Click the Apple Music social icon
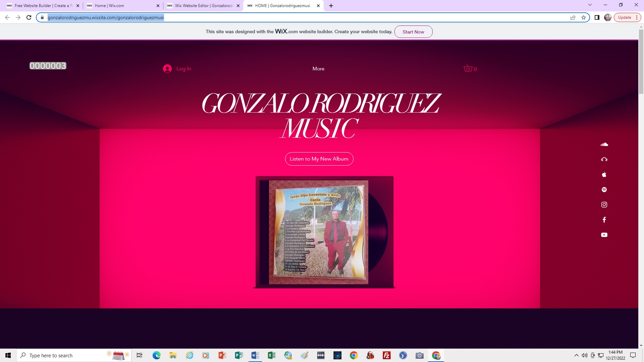This screenshot has width=644, height=362. point(604,175)
